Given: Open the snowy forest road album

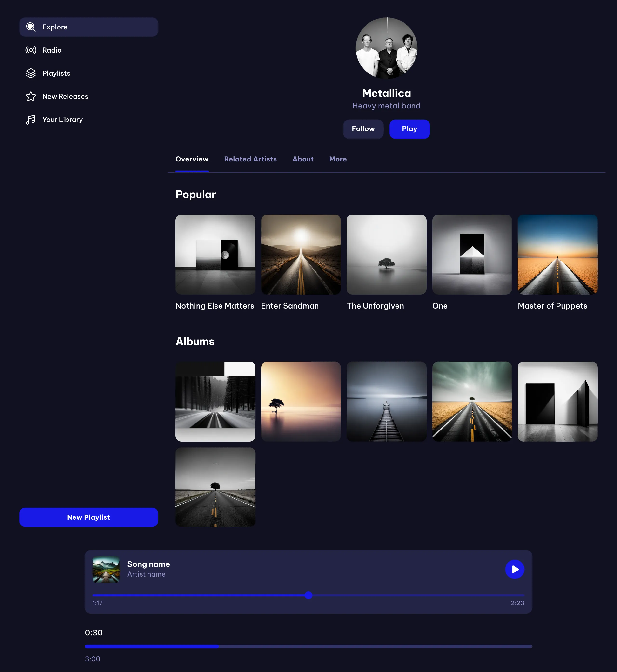Looking at the screenshot, I should click(215, 401).
